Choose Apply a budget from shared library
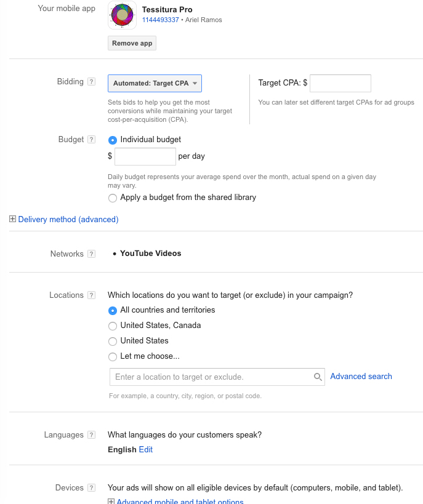The height and width of the screenshot is (504, 423). pos(112,198)
